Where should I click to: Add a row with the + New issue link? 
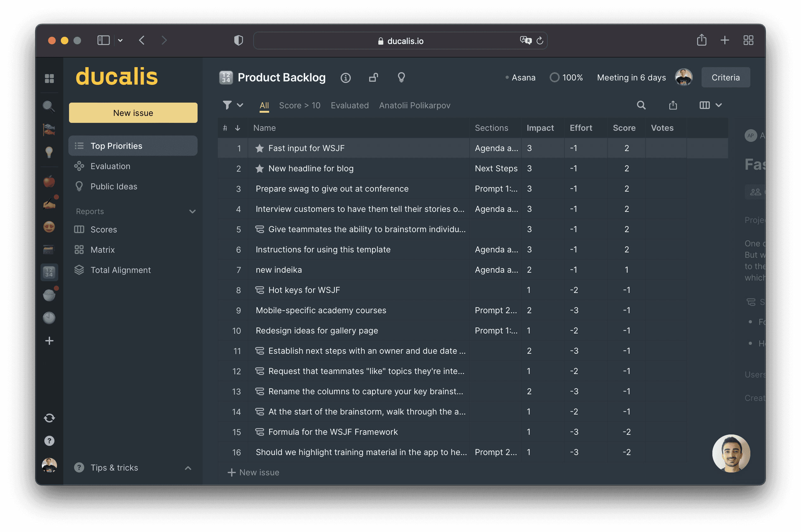[254, 472]
